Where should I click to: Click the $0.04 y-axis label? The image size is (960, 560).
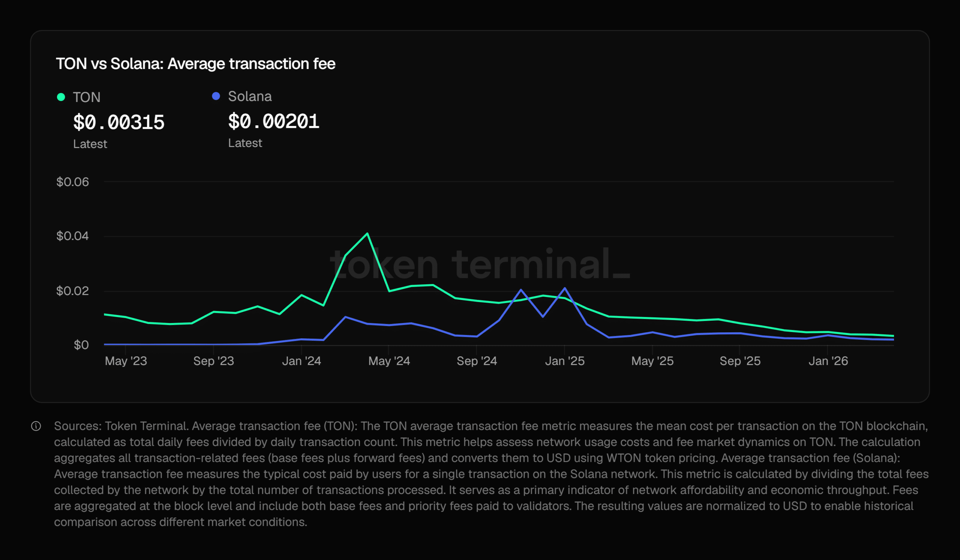72,236
